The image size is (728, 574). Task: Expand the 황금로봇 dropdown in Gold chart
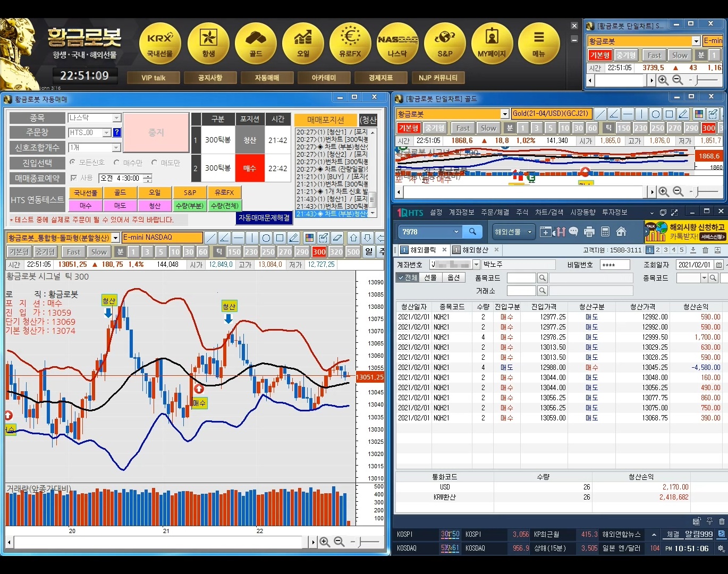click(x=505, y=114)
